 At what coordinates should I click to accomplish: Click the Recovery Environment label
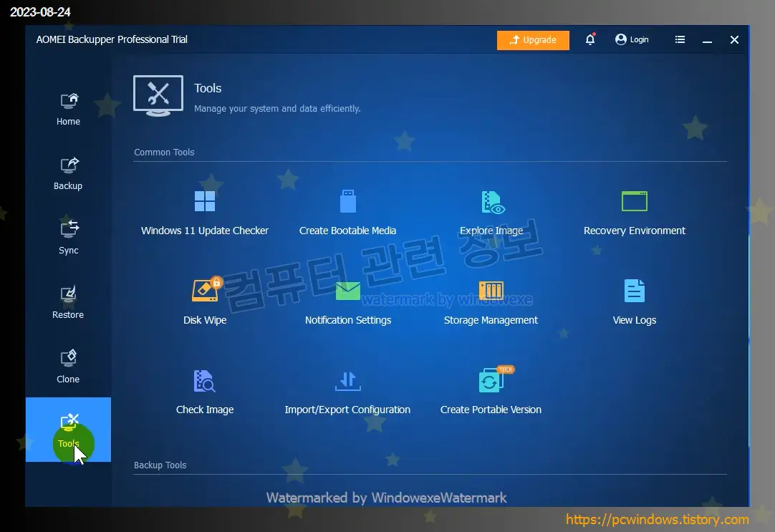pyautogui.click(x=635, y=231)
